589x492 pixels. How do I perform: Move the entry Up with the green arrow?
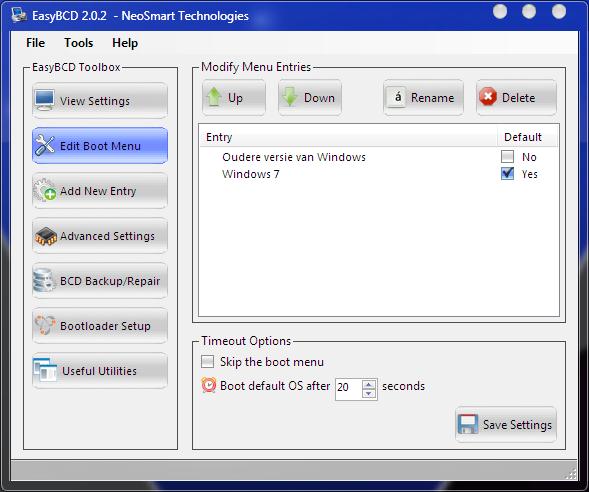pos(234,98)
